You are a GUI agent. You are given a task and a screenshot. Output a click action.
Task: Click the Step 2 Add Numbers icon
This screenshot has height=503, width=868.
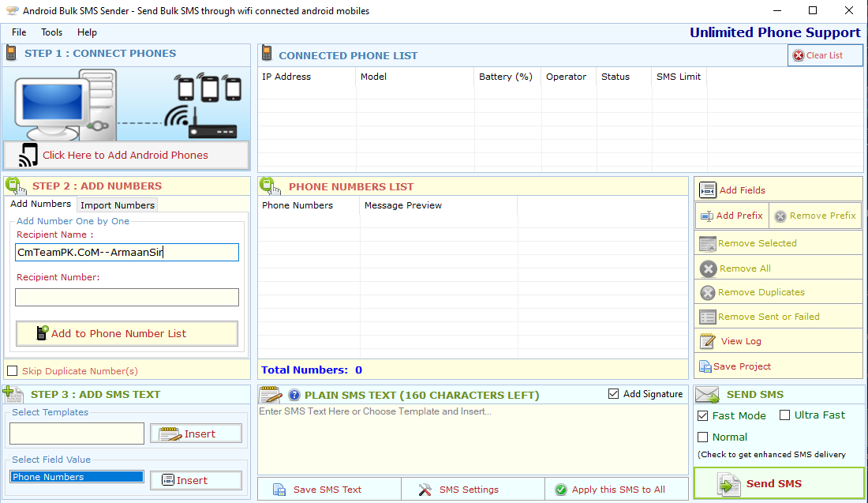coord(16,186)
